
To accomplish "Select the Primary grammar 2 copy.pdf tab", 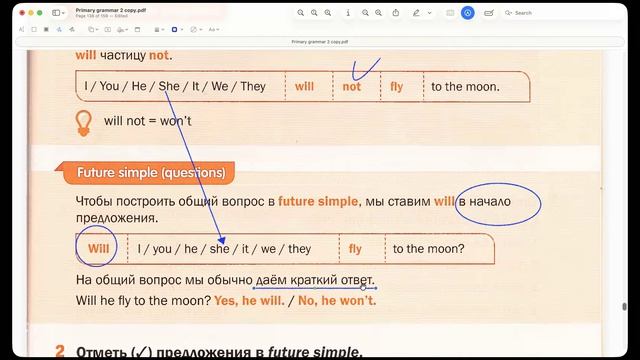I will (x=320, y=42).
